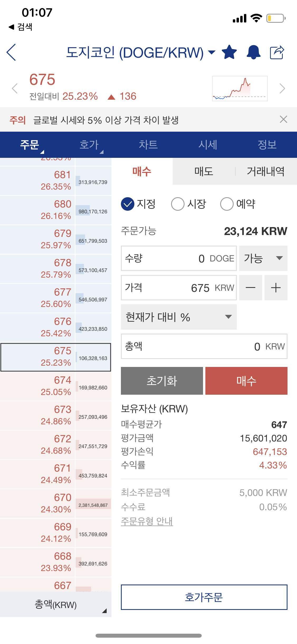Open the coin selector next to DOGE/KRW title

[x=211, y=52]
